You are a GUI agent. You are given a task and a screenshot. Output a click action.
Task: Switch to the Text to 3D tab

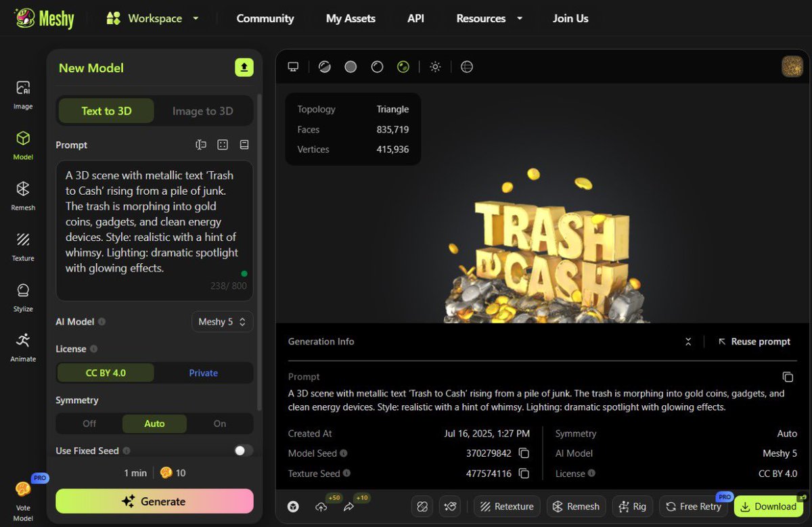(x=106, y=111)
